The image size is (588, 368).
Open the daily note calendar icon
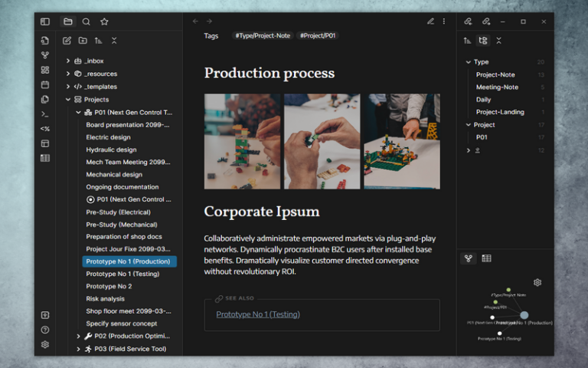pyautogui.click(x=45, y=84)
